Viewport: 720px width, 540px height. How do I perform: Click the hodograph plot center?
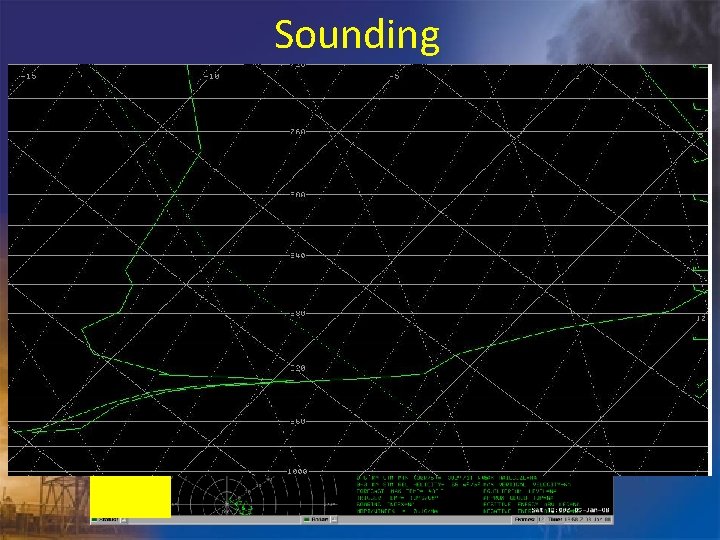226,504
